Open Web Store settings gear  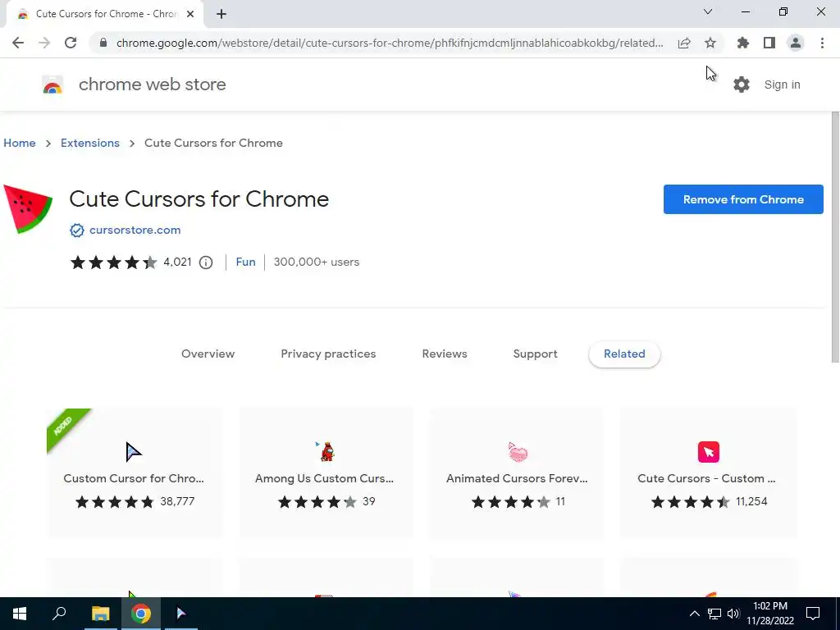coord(742,84)
